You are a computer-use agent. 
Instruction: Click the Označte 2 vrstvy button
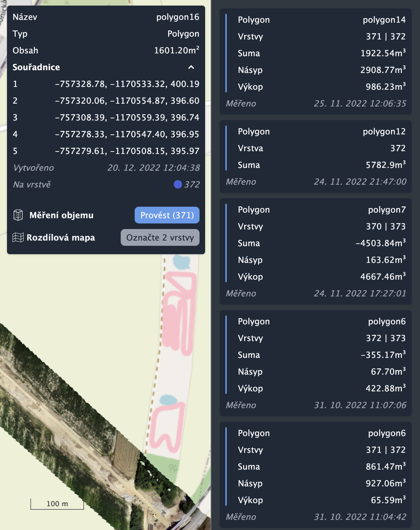click(x=160, y=237)
